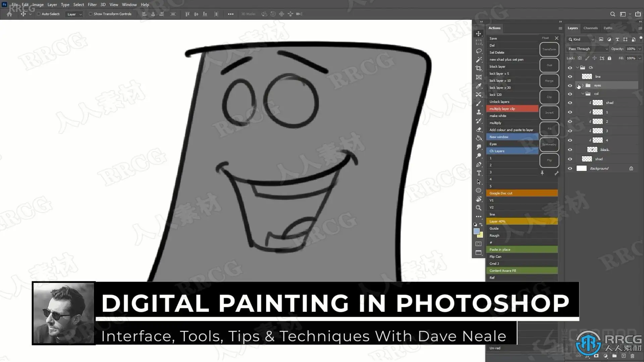Activate the Zoom tool in toolbar
The width and height of the screenshot is (644, 362).
pos(479,208)
